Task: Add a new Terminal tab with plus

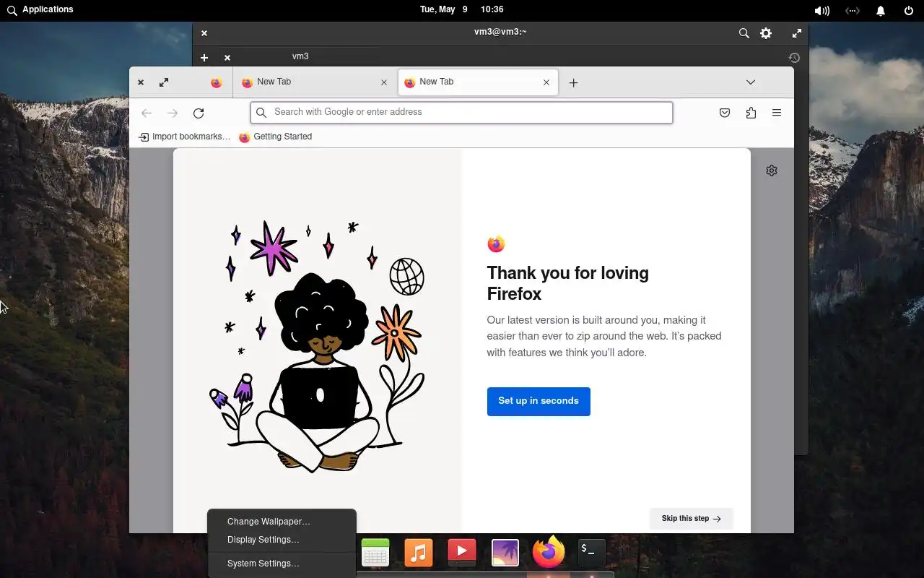Action: point(204,58)
